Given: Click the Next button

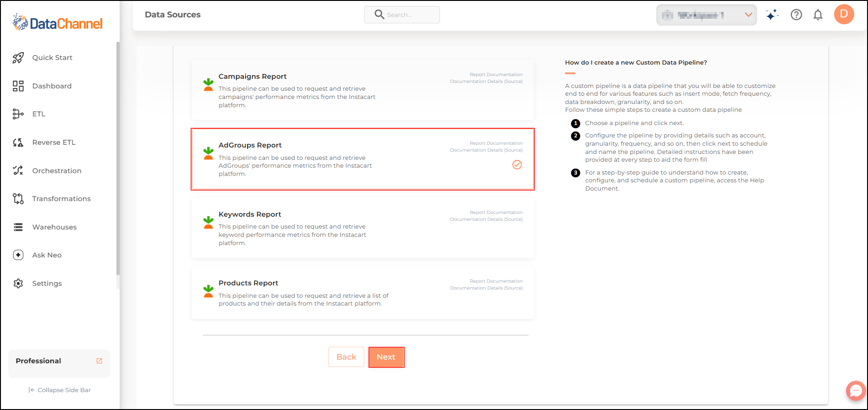Looking at the screenshot, I should point(386,357).
